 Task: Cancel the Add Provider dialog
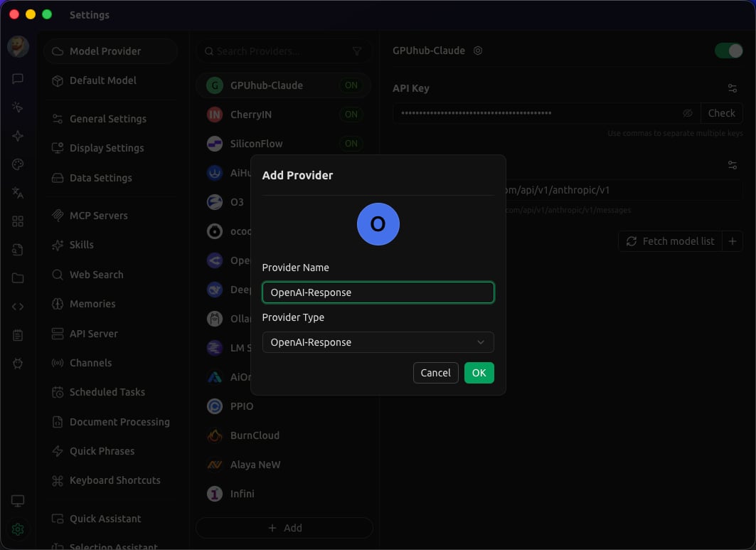pos(435,373)
